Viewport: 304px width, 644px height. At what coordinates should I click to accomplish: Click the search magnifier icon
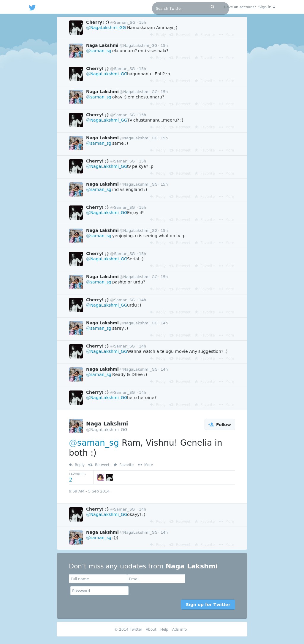click(x=213, y=7)
